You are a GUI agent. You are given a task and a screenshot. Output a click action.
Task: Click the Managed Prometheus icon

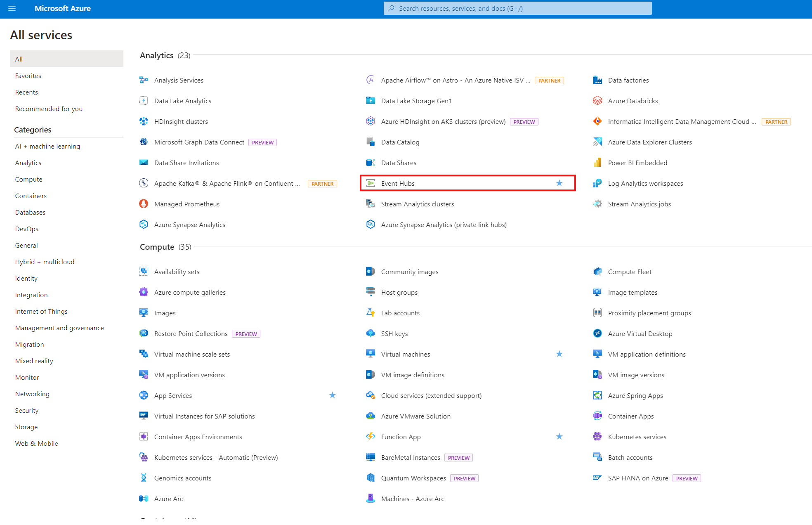144,204
